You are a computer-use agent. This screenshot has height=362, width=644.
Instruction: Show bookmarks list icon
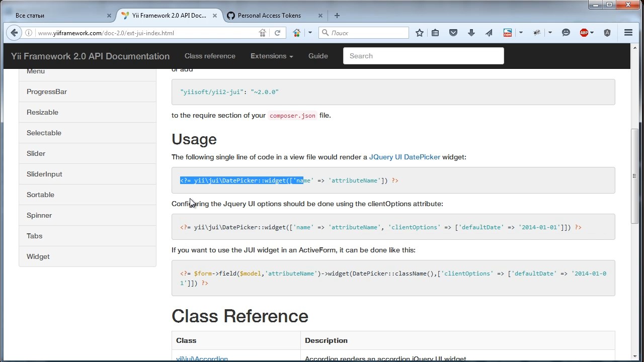[435, 33]
